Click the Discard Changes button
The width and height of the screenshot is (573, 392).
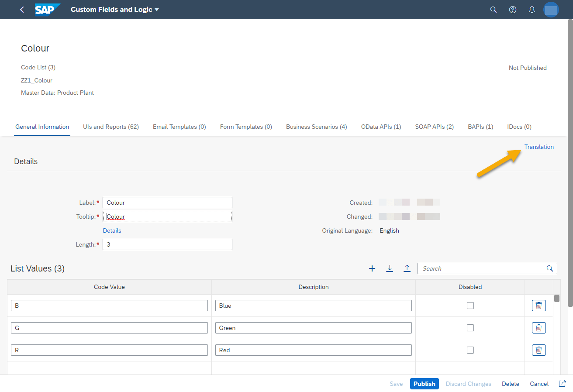[x=469, y=384]
